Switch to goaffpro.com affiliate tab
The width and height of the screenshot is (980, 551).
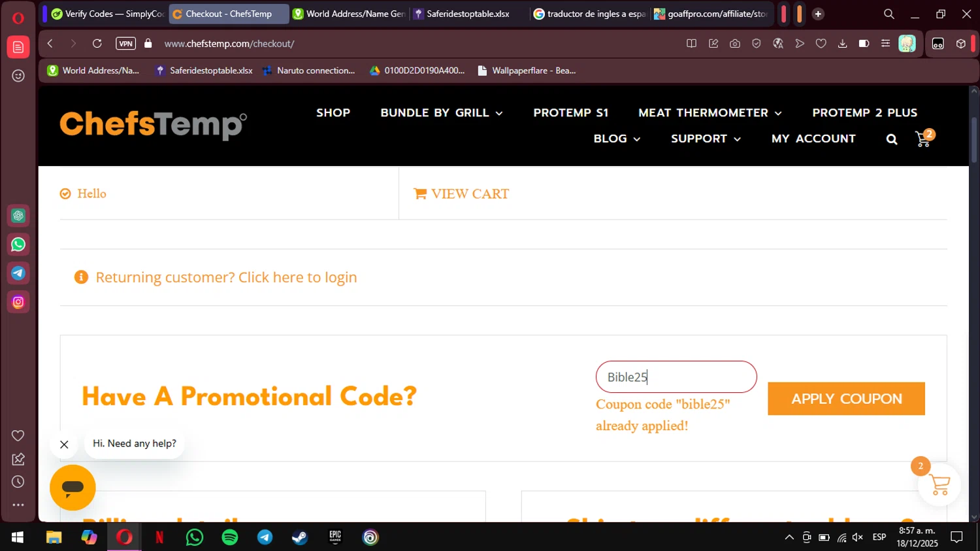click(711, 14)
